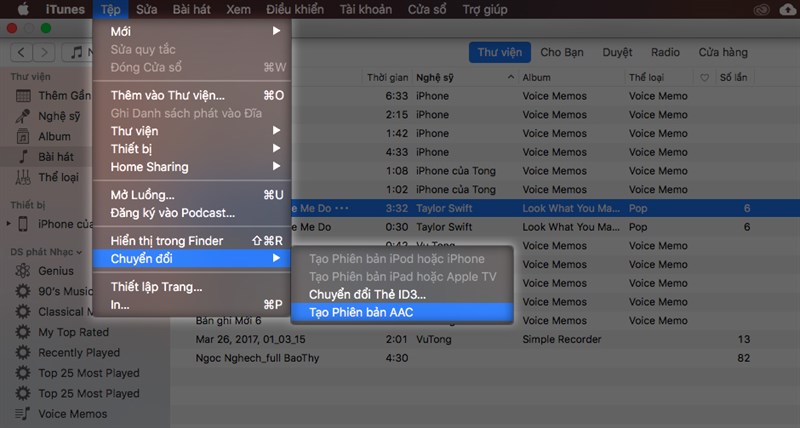This screenshot has width=800, height=428.
Task: Expand the Thư viện submenu in Tệp menu
Action: click(276, 131)
